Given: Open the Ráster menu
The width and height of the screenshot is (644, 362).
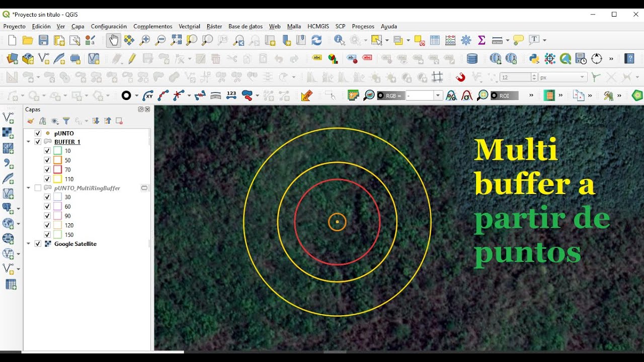Looking at the screenshot, I should (x=214, y=26).
